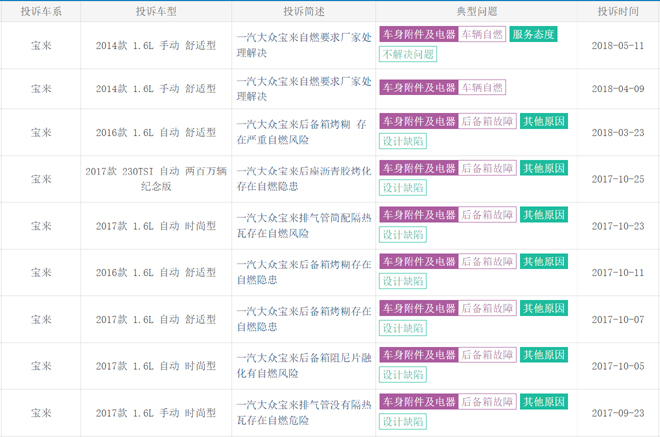Click '设计缺陷' tag in the 2017-10-23 row
The image size is (660, 437).
pyautogui.click(x=403, y=234)
